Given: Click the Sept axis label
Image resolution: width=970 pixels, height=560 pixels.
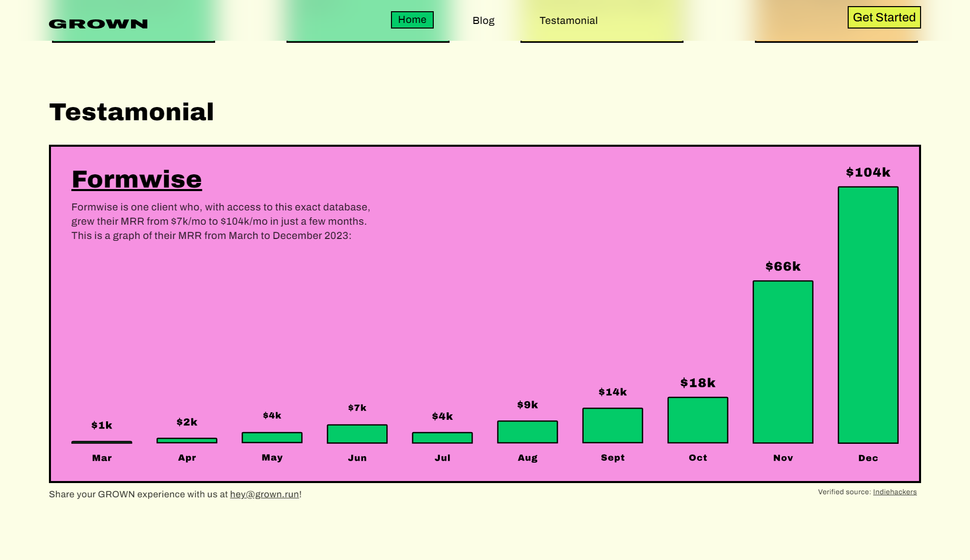Looking at the screenshot, I should (x=613, y=458).
